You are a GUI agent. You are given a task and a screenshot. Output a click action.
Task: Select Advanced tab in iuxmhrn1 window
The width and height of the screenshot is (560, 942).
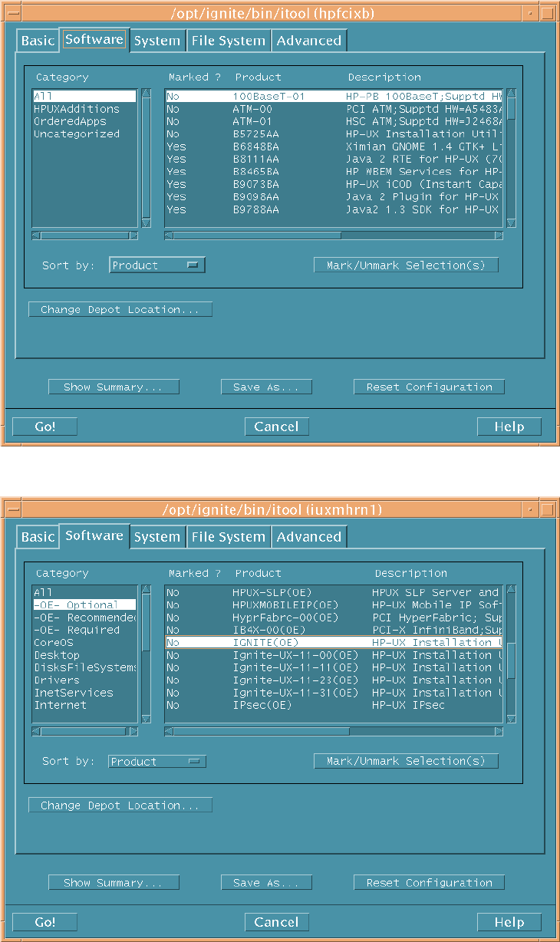(309, 537)
